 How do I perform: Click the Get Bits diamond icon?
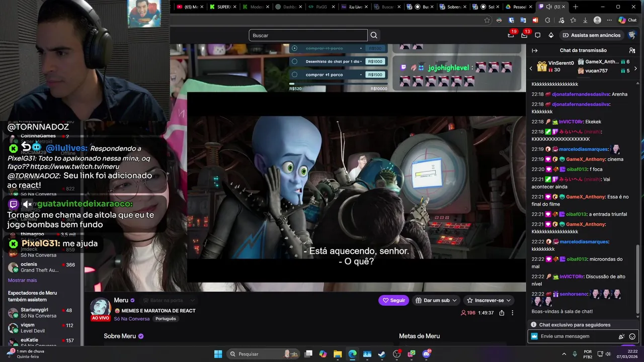pyautogui.click(x=551, y=35)
